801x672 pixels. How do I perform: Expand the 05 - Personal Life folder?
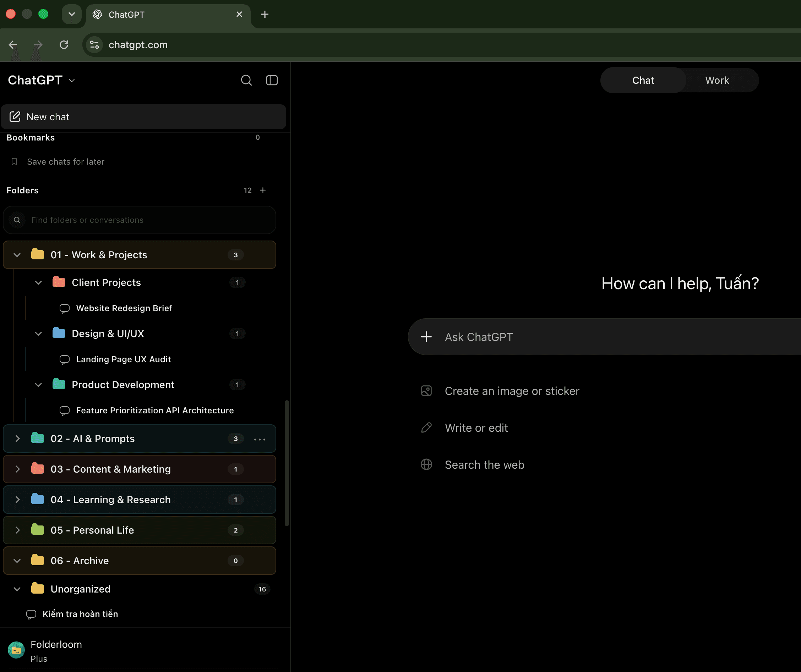[17, 530]
